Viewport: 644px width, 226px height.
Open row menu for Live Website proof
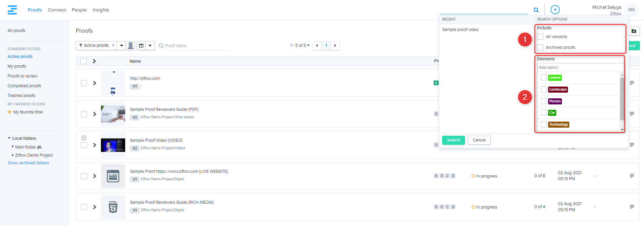[632, 176]
